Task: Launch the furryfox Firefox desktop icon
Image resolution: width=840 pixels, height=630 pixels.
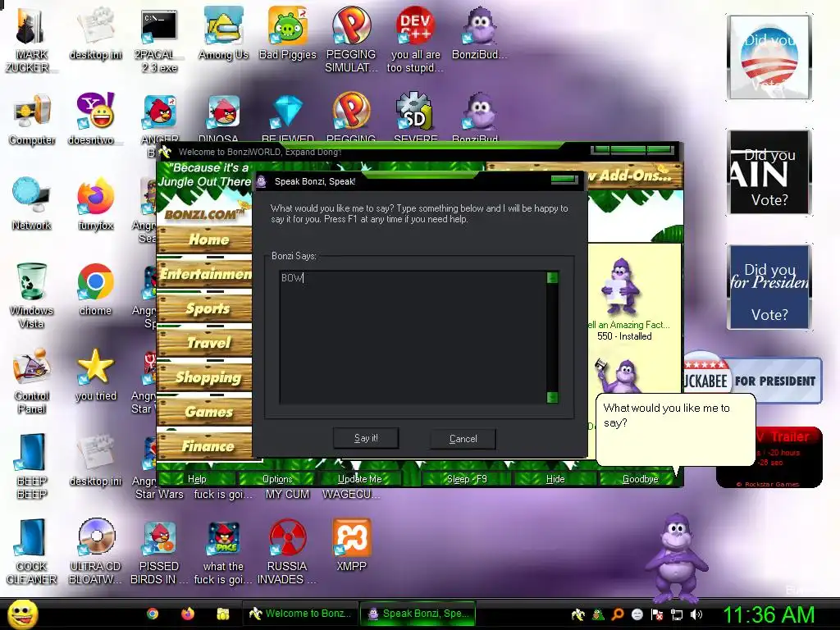Action: (95, 203)
